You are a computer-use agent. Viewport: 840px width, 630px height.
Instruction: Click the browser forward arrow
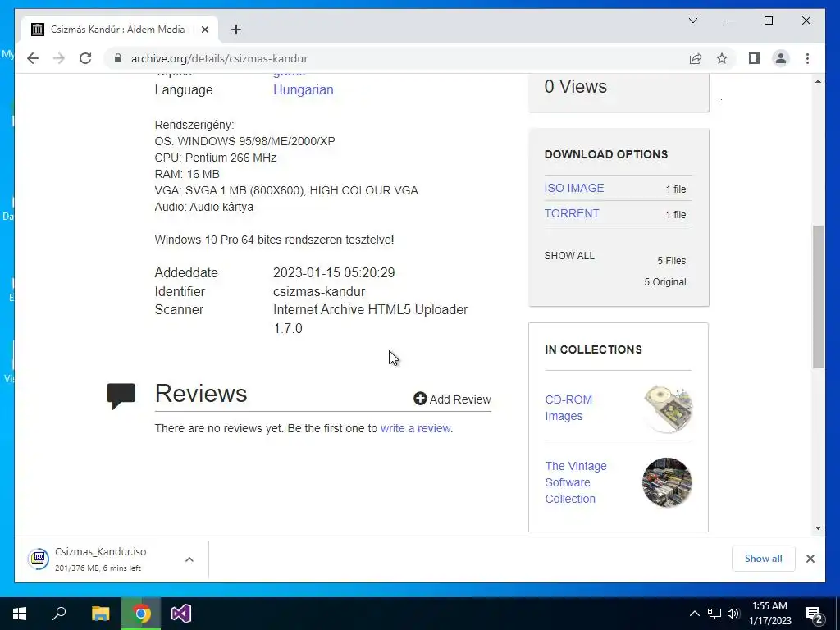click(59, 58)
